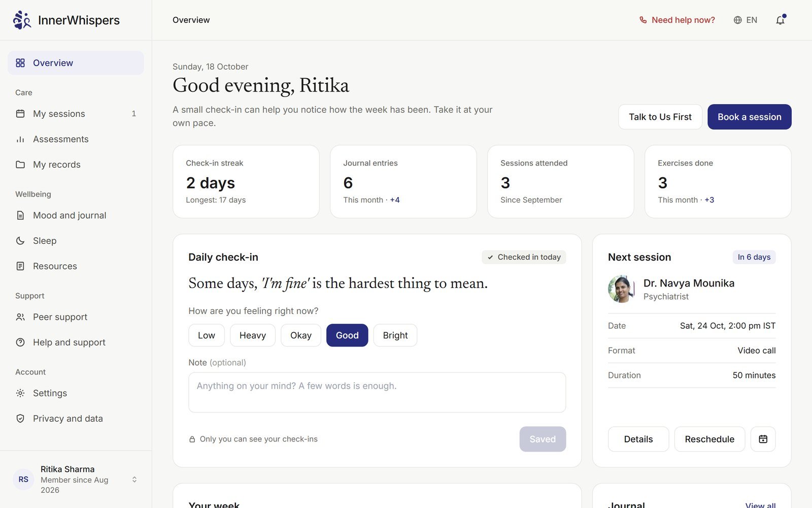Click the Assessments bar chart icon

[x=20, y=139]
